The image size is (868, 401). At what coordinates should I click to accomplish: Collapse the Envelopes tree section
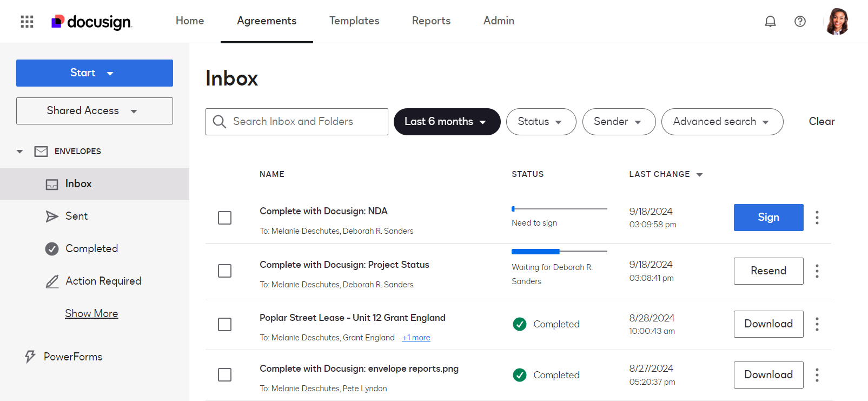20,152
